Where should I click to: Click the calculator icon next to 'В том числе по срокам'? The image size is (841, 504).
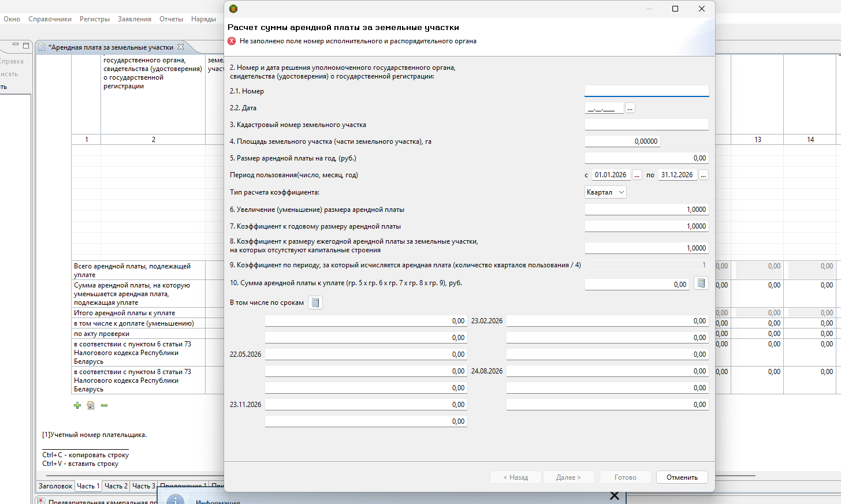315,303
